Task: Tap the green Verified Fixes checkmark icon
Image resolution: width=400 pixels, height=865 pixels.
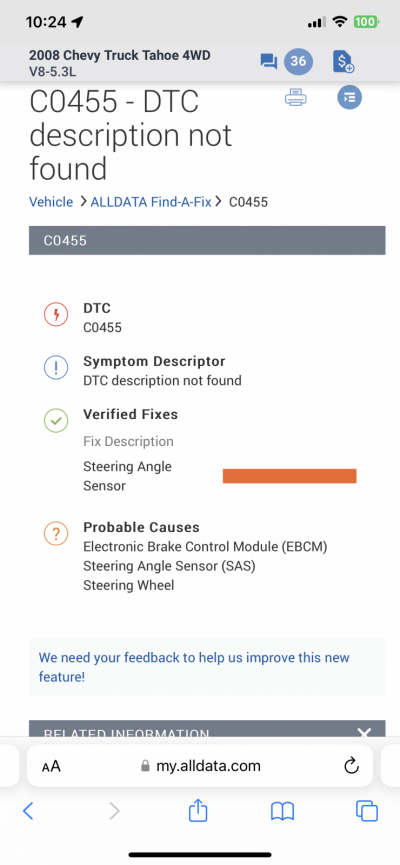Action: coord(56,420)
